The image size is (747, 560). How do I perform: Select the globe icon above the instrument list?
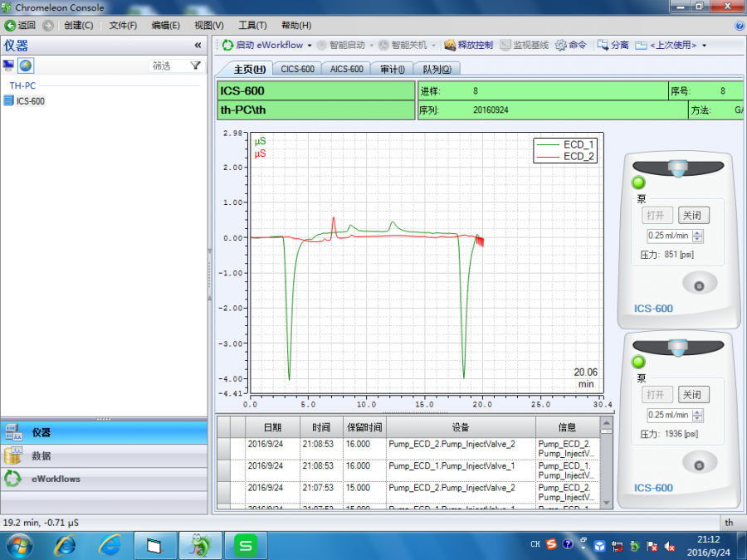[x=26, y=66]
